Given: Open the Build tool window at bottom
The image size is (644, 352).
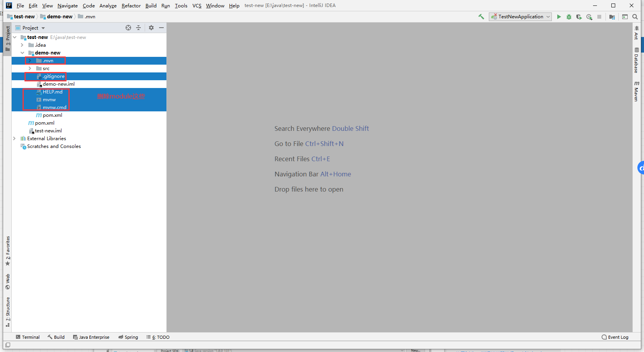Looking at the screenshot, I should (x=56, y=337).
